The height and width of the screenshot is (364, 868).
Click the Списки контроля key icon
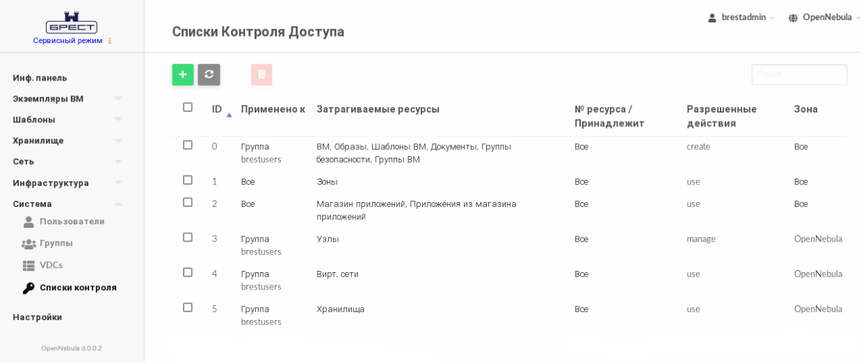tap(29, 290)
